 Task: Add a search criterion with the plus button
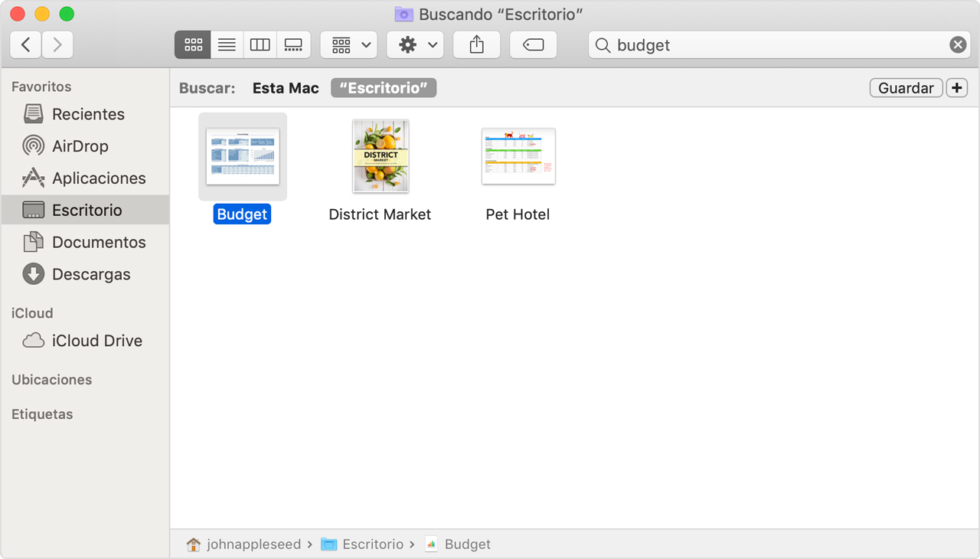point(956,87)
